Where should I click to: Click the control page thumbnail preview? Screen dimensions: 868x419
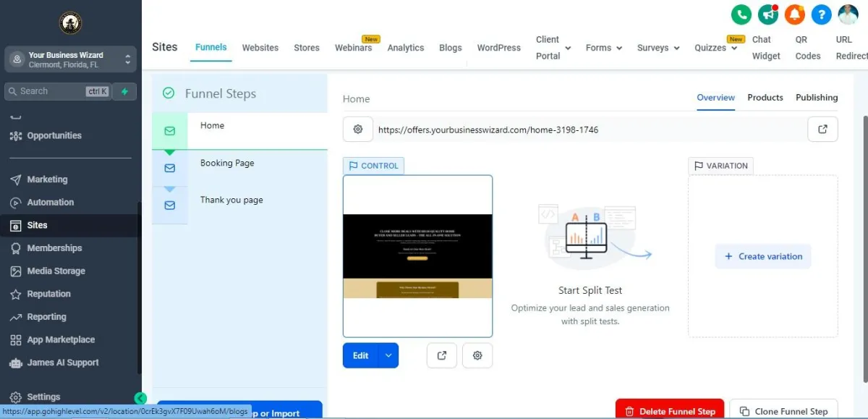(417, 256)
